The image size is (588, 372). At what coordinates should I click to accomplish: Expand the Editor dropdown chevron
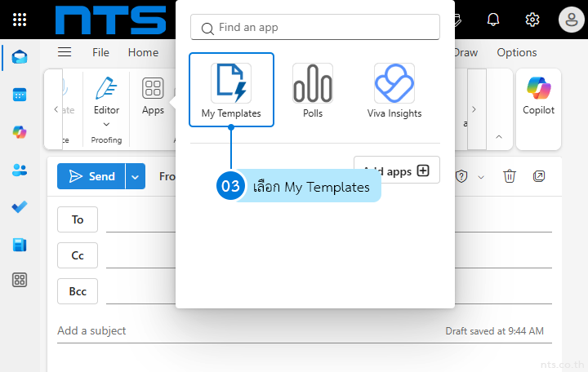point(106,124)
